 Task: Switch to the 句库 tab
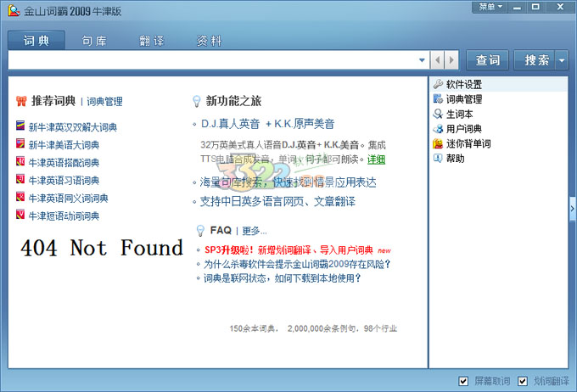[x=94, y=41]
